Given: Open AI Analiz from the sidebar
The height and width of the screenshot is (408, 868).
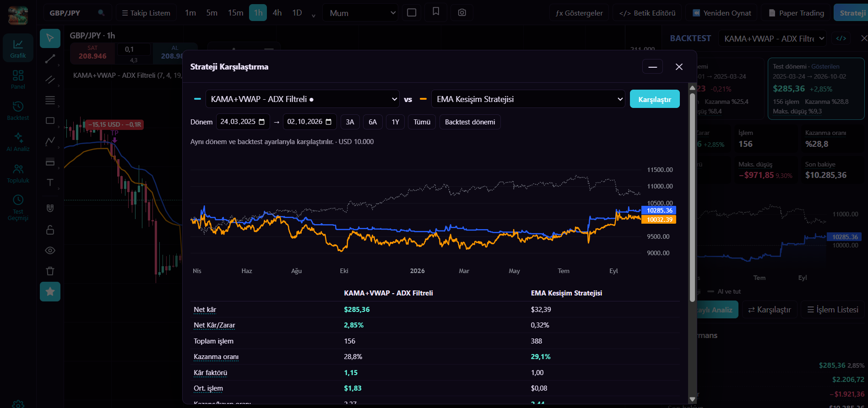Looking at the screenshot, I should point(18,141).
